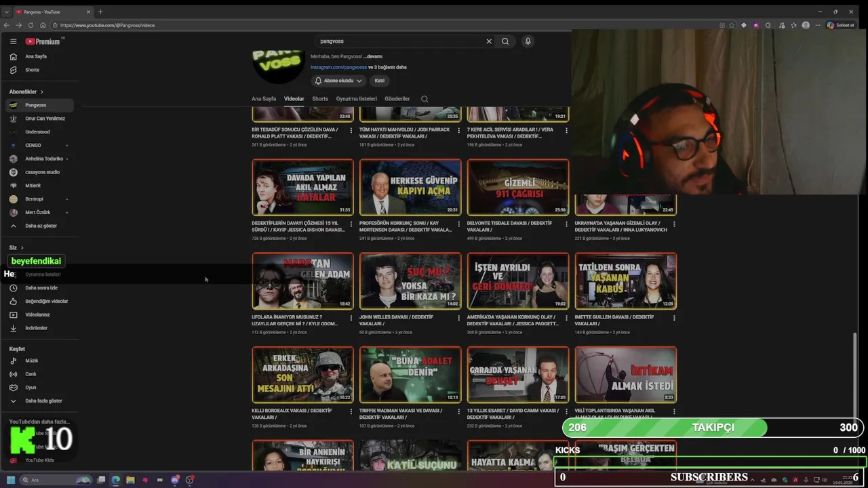Expand the channel description with ...devamı

[373, 56]
